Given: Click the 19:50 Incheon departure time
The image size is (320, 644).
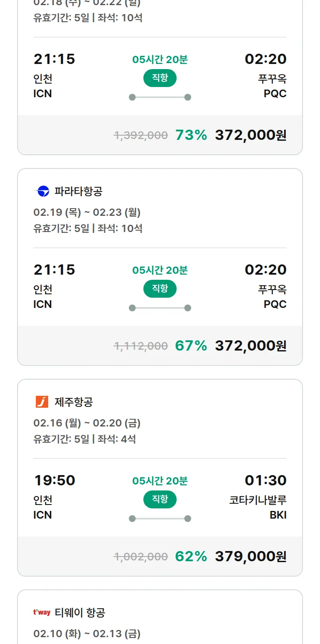Looking at the screenshot, I should (x=55, y=480).
